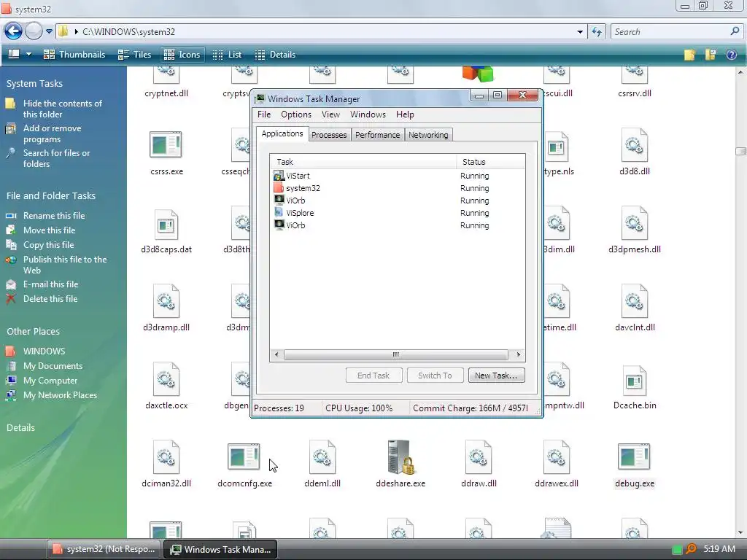Image resolution: width=747 pixels, height=560 pixels.
Task: Switch folder view to Details
Action: [x=275, y=55]
